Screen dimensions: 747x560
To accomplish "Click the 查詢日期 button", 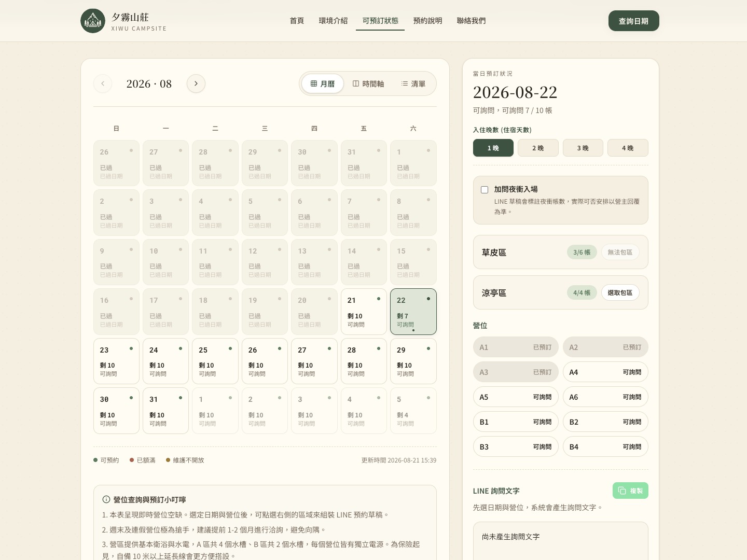I will point(634,21).
